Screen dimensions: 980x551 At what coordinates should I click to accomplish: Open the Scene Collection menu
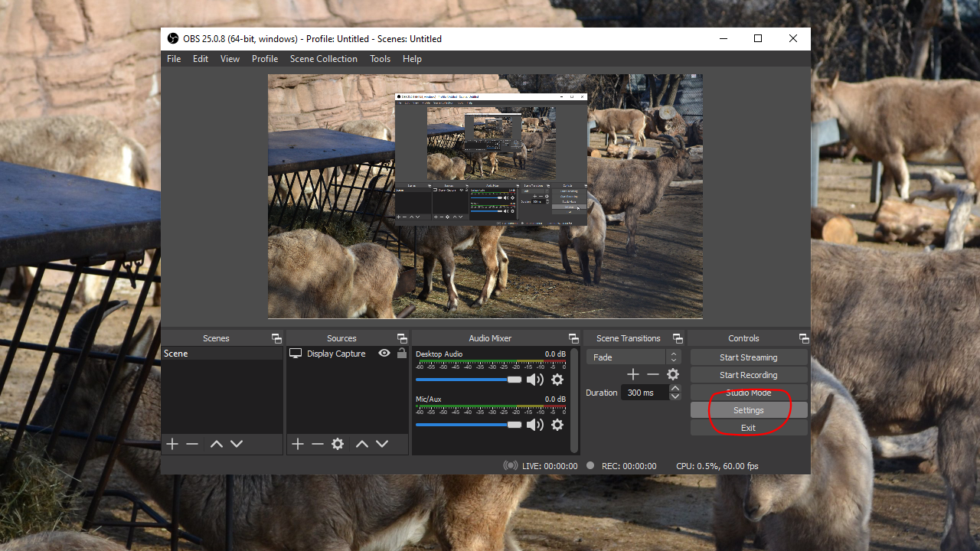[323, 59]
